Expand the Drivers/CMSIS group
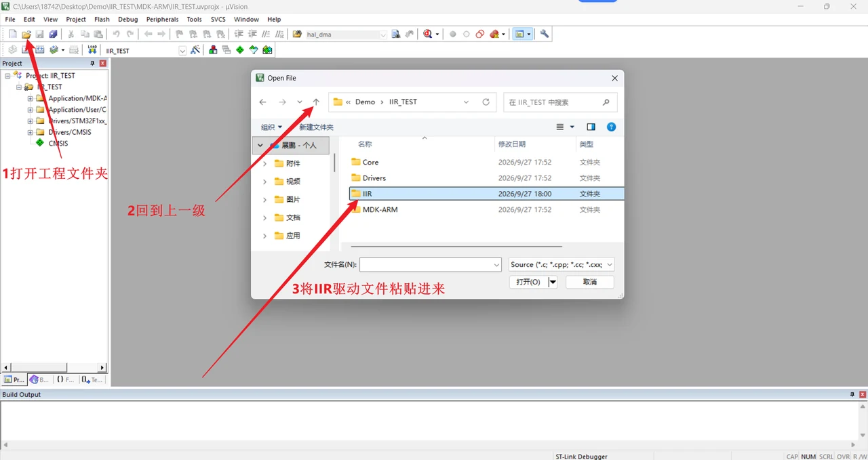Screen dimensions: 868x460 [30, 132]
